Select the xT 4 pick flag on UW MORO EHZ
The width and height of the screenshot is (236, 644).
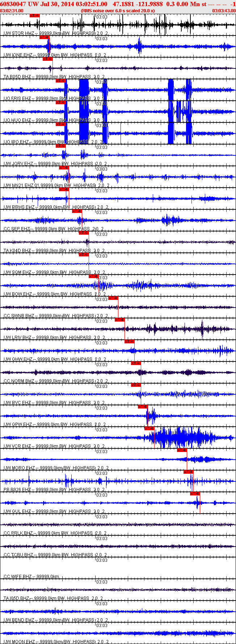pyautogui.click(x=182, y=450)
